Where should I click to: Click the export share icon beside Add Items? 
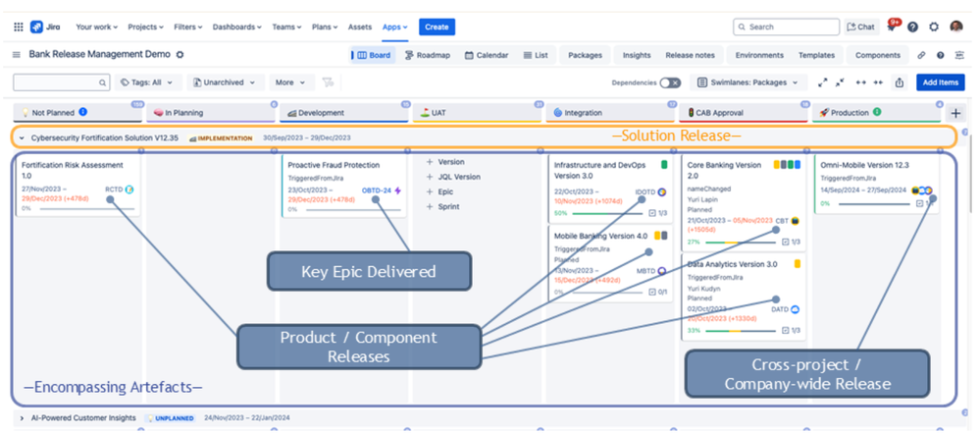[900, 82]
